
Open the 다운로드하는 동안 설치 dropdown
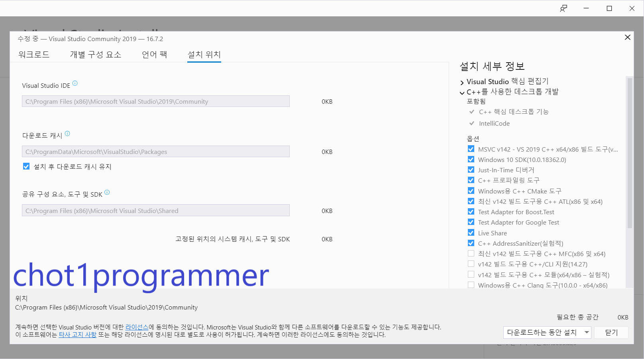click(x=586, y=332)
